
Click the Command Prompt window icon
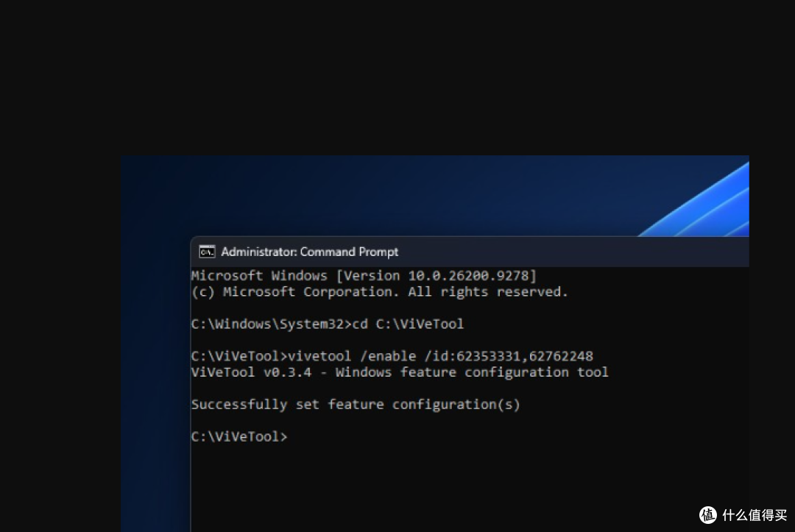(x=207, y=252)
